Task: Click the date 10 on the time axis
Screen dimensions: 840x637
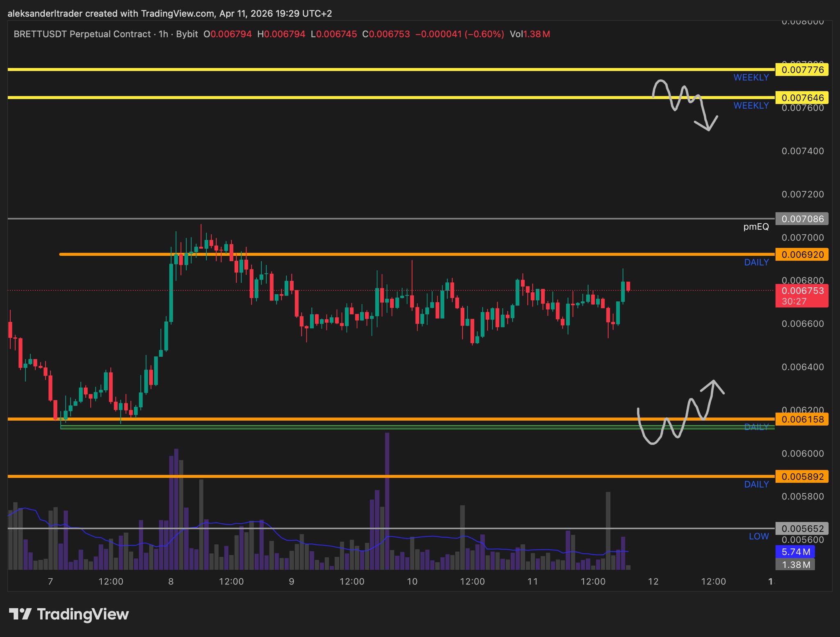Action: [412, 582]
